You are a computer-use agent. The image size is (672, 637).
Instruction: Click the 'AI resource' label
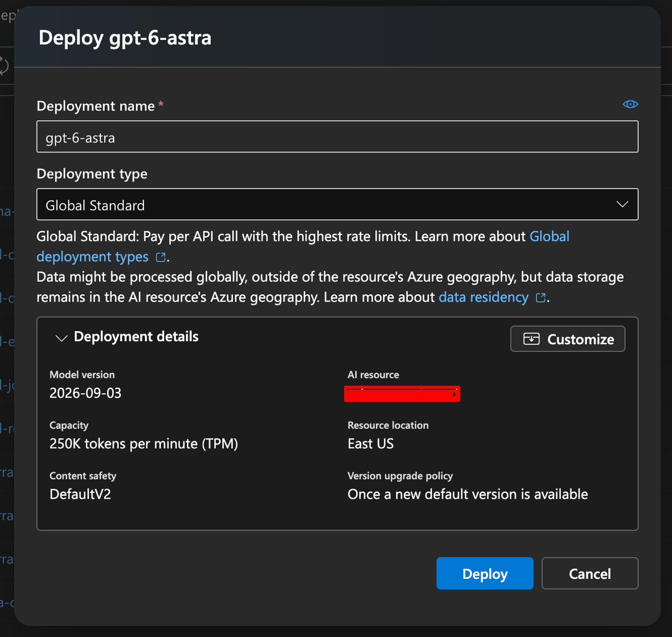point(373,375)
